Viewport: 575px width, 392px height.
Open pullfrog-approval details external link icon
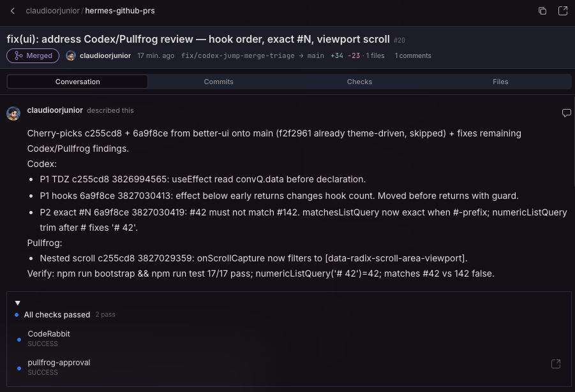click(556, 364)
